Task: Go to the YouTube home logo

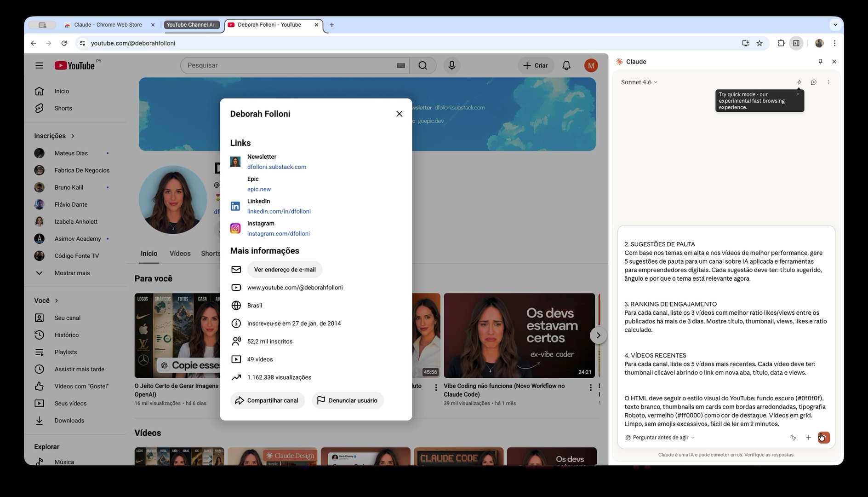Action: (x=74, y=65)
